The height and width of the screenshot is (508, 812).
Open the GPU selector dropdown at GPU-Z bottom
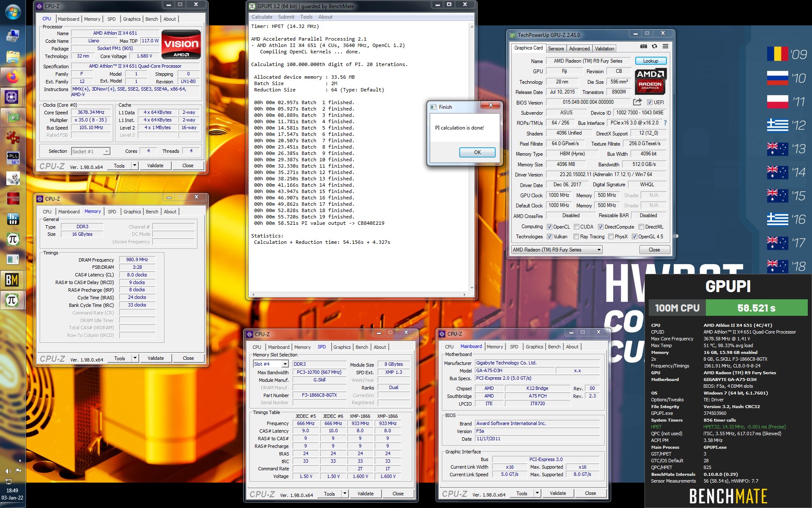(557, 250)
